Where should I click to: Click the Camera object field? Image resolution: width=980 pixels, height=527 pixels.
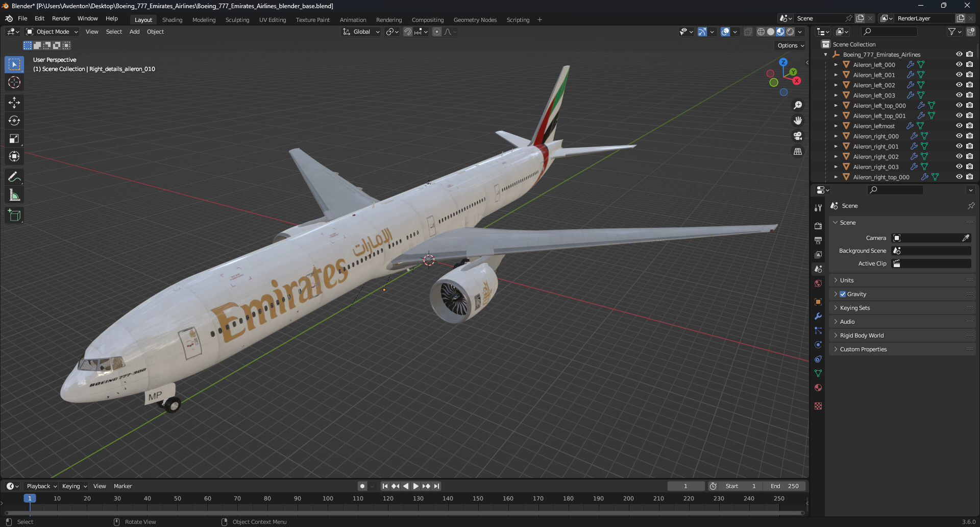click(x=931, y=238)
